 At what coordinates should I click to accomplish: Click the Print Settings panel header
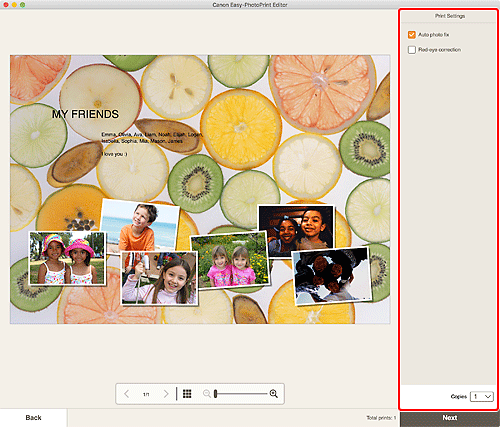[449, 16]
